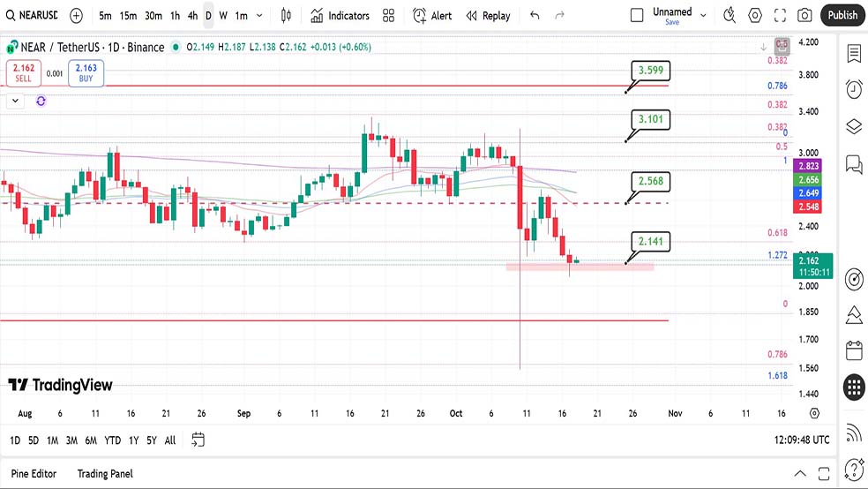This screenshot has height=489, width=868.
Task: Select the 4h timeframe
Action: click(192, 15)
